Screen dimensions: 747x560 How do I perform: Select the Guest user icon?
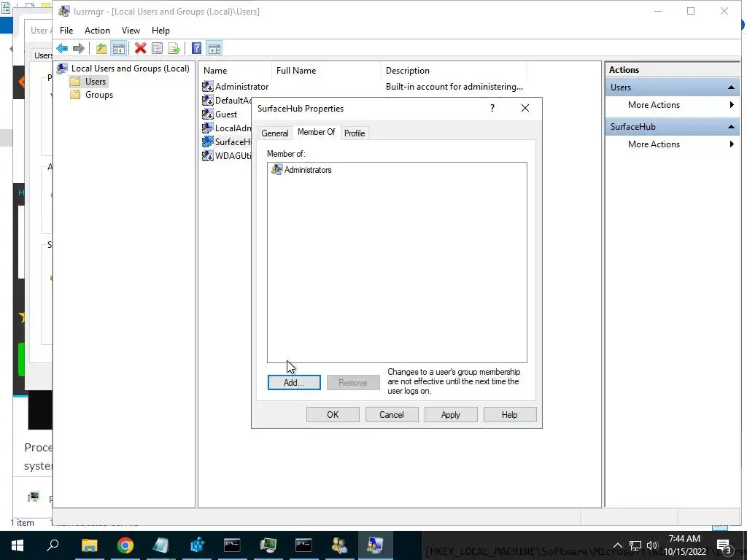pos(208,114)
